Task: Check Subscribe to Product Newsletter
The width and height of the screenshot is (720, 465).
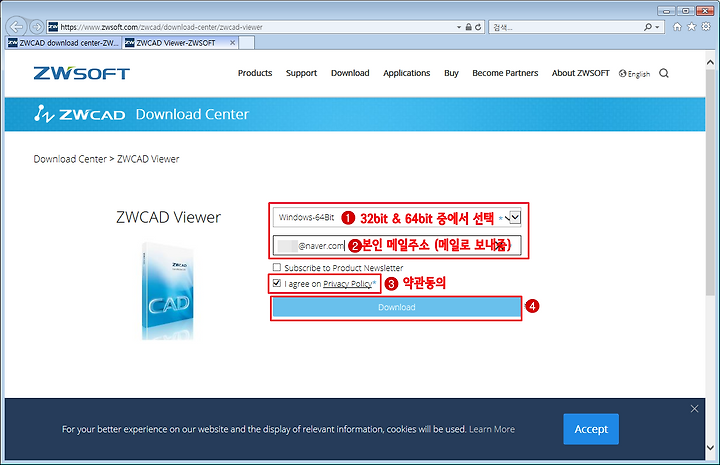Action: click(x=276, y=267)
